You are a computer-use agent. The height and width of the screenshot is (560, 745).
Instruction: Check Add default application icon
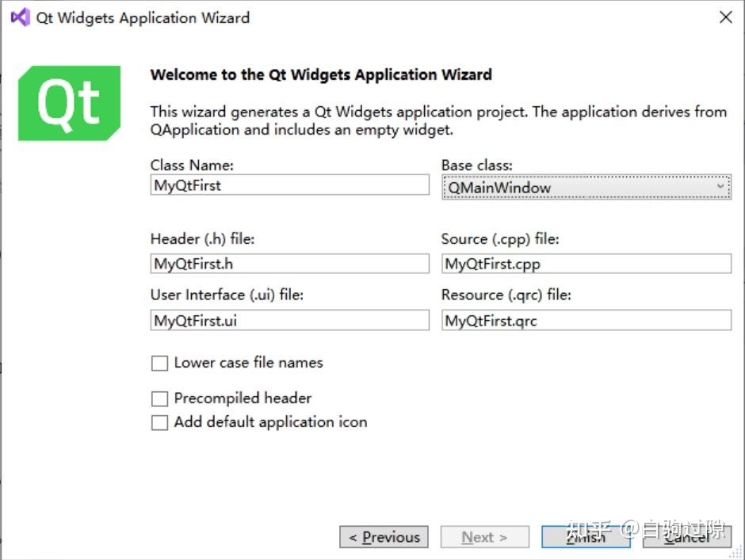tap(159, 422)
